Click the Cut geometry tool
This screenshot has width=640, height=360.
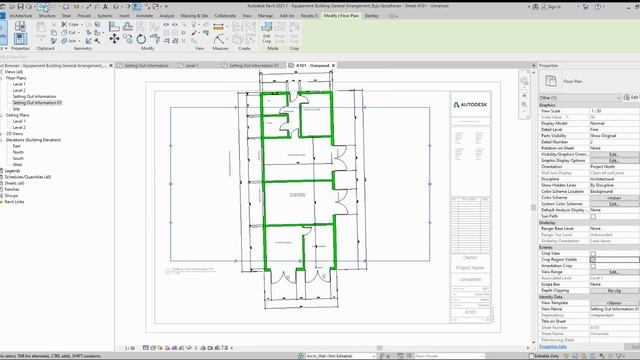[x=69, y=33]
